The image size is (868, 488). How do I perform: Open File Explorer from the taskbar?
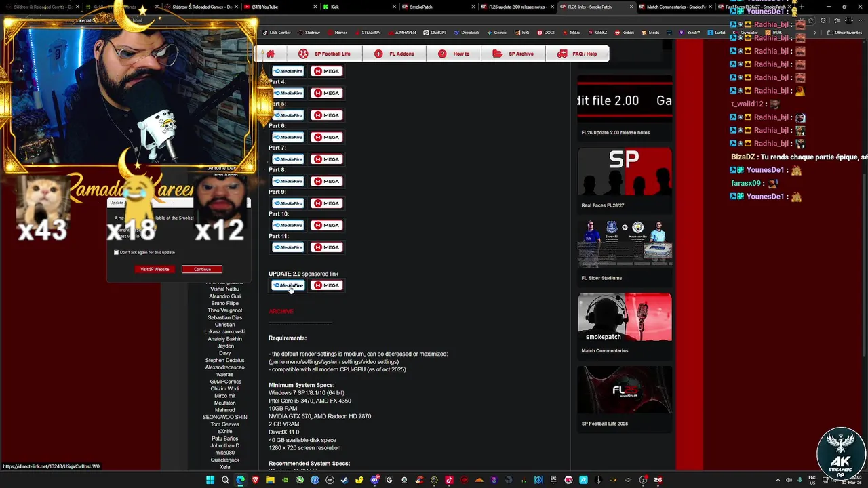[x=270, y=480]
